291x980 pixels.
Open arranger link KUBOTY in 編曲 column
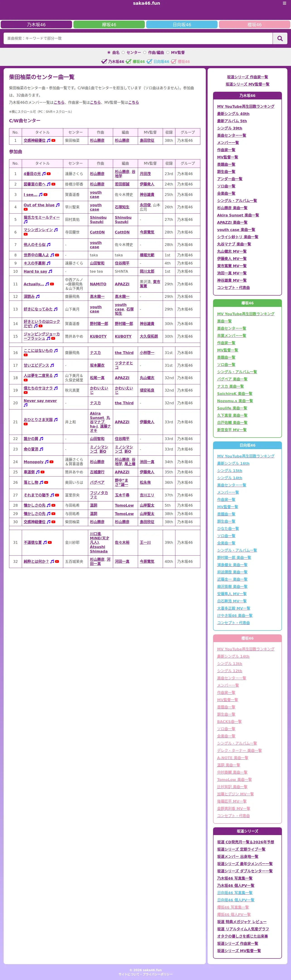pos(123,337)
